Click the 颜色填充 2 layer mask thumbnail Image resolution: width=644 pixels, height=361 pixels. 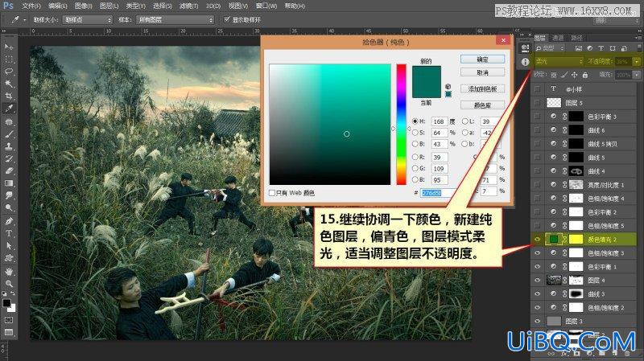[576, 239]
